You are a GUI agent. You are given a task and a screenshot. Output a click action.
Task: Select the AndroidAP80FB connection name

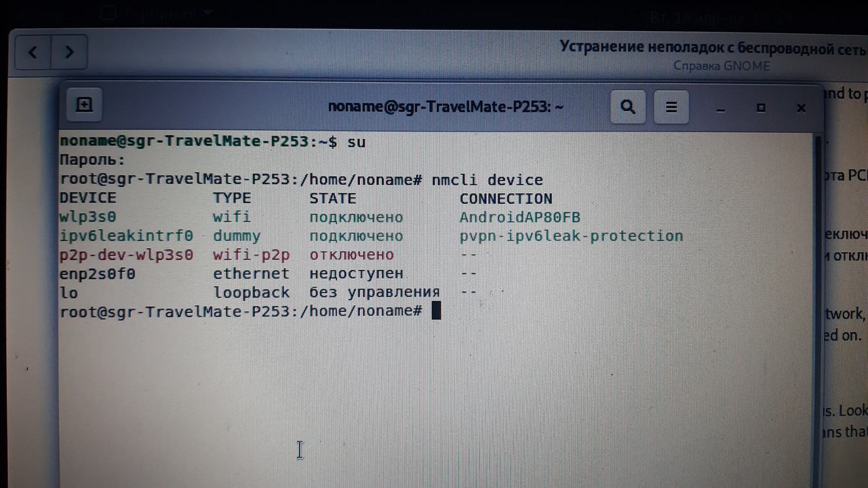coord(520,218)
